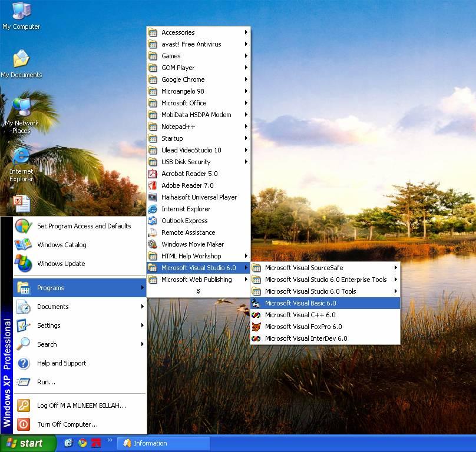Viewport: 476px width, 452px height.
Task: Click Acrobat Reader 5.0 icon
Action: (153, 174)
